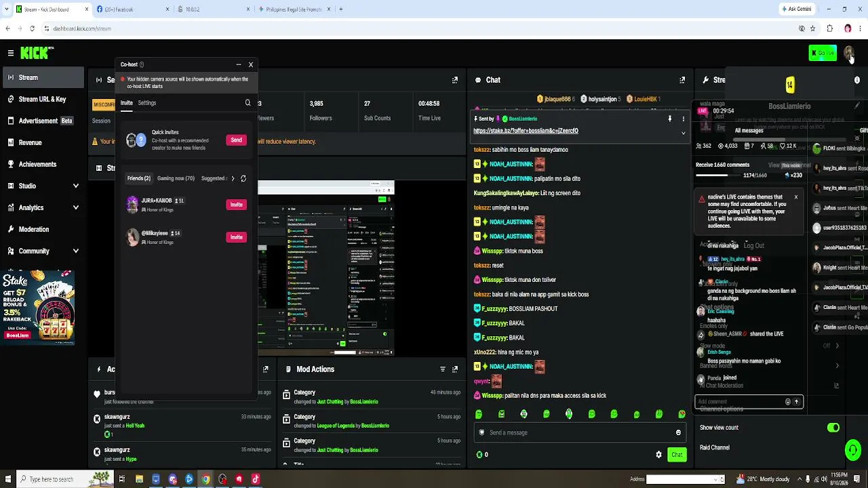
Task: Toggle Show view count switch
Action: click(833, 428)
